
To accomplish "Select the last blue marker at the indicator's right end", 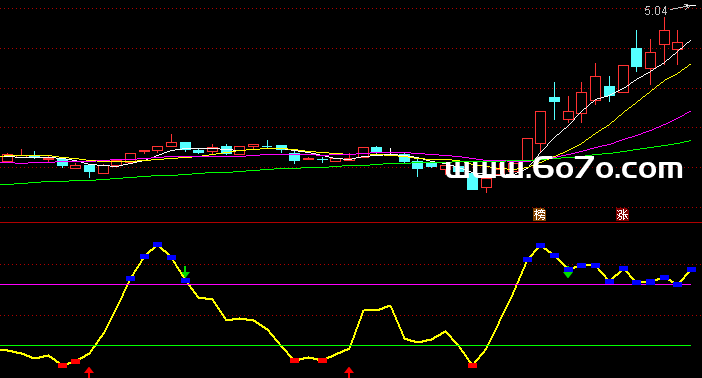I will tap(692, 270).
